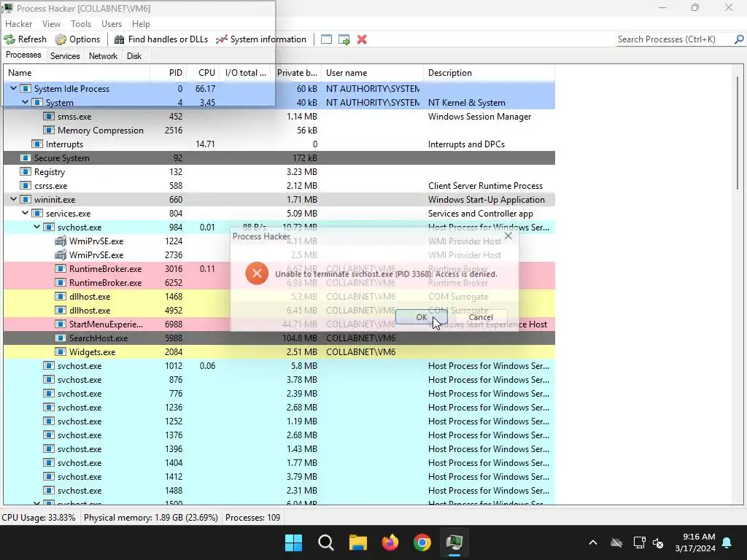Launch Chrome from the taskbar
The image size is (747, 560).
(422, 542)
